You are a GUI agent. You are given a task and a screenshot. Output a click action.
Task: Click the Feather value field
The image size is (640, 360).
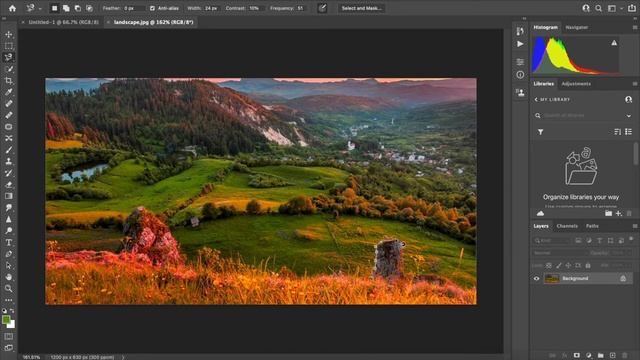[133, 8]
